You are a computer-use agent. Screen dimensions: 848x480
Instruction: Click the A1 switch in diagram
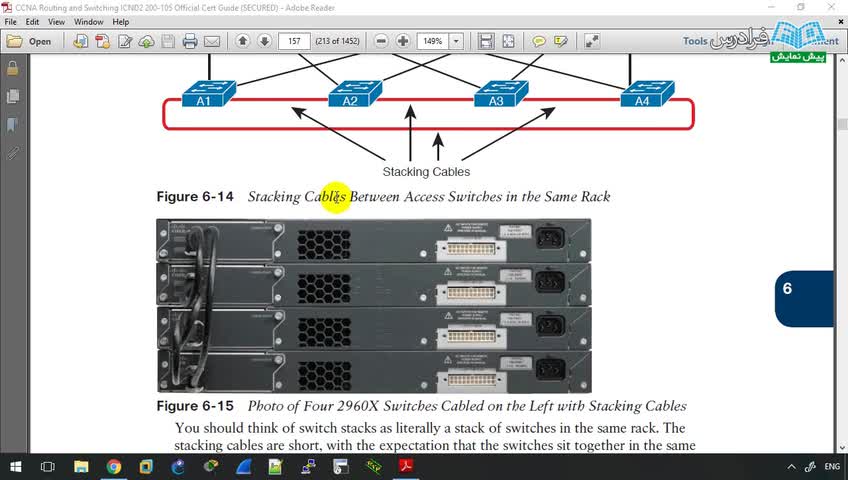click(209, 94)
